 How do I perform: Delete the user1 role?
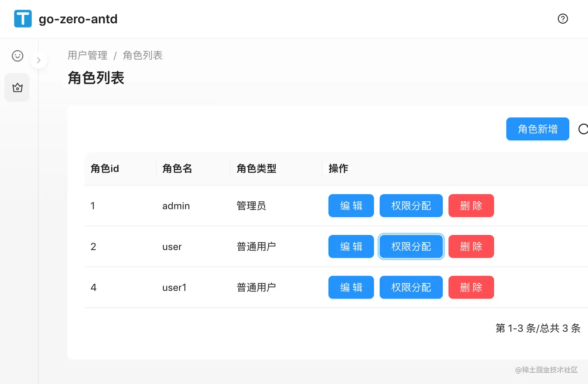tap(471, 287)
